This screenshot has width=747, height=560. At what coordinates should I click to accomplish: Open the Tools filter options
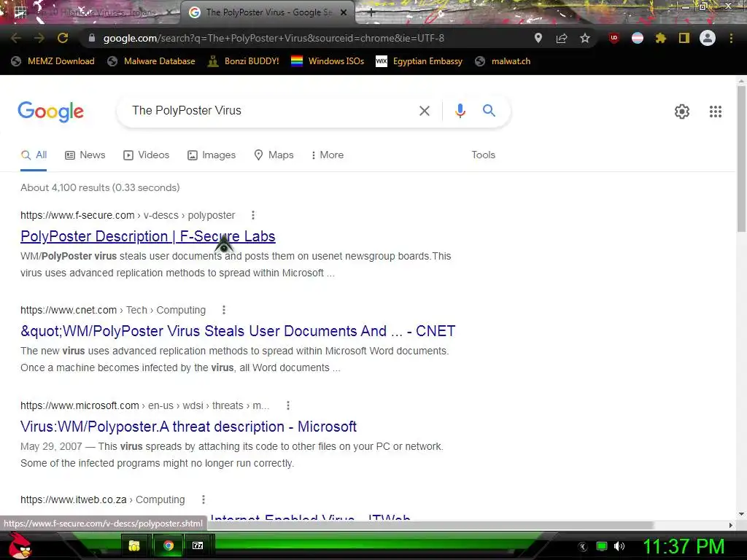483,155
